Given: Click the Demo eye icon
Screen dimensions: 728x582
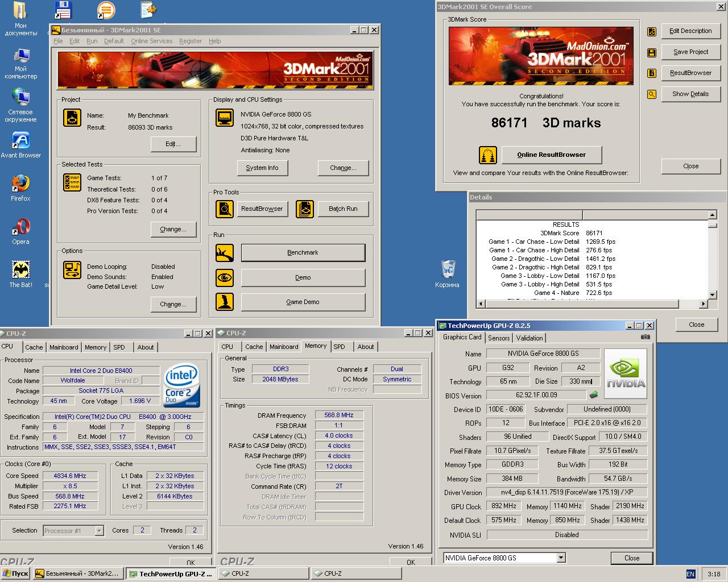Looking at the screenshot, I should [x=225, y=277].
